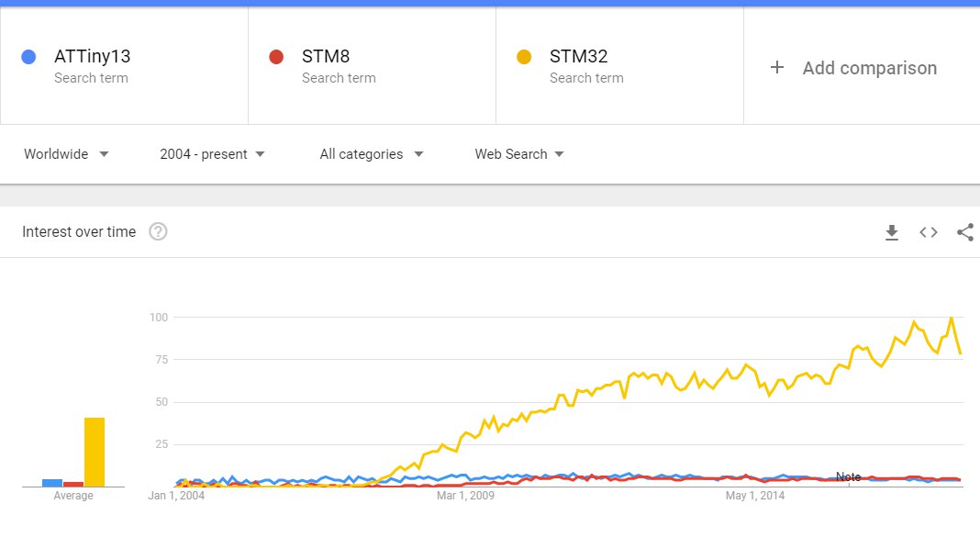This screenshot has width=980, height=560.
Task: Open the embed code icon
Action: pyautogui.click(x=928, y=232)
